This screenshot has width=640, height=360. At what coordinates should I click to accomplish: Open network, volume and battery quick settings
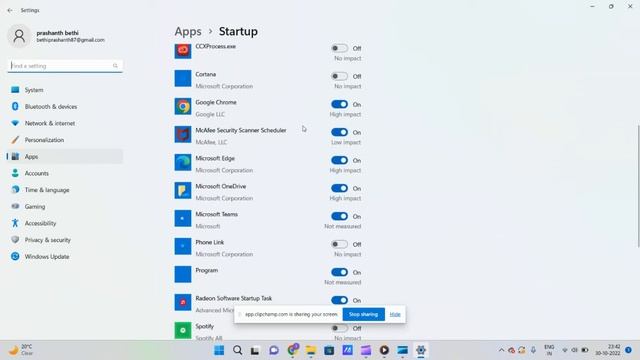click(x=575, y=350)
